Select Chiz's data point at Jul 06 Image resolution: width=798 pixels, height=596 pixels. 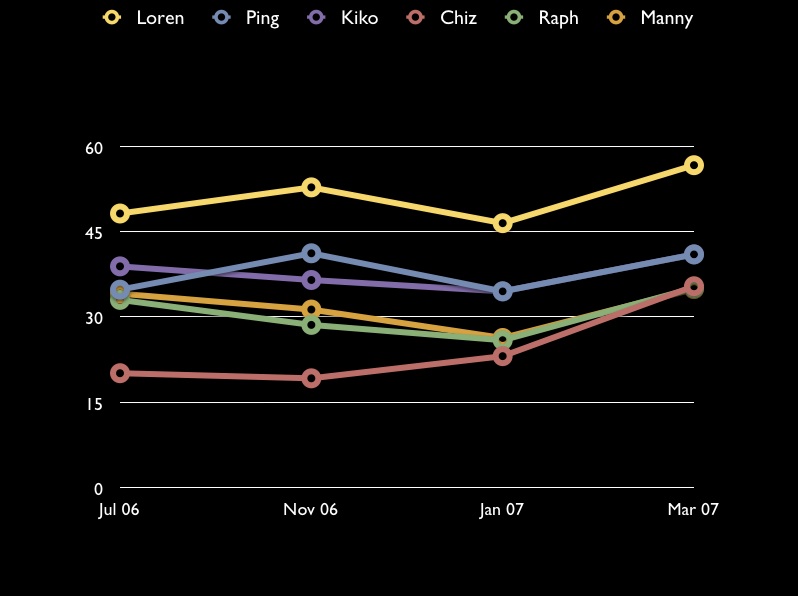point(120,373)
